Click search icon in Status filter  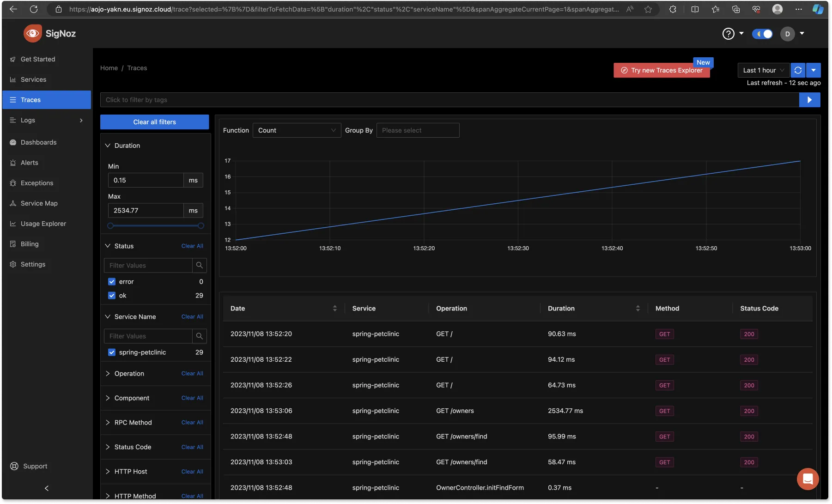pyautogui.click(x=200, y=265)
